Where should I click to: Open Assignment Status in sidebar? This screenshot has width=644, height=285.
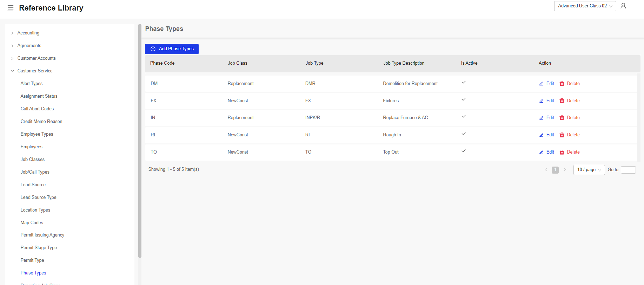(x=39, y=96)
